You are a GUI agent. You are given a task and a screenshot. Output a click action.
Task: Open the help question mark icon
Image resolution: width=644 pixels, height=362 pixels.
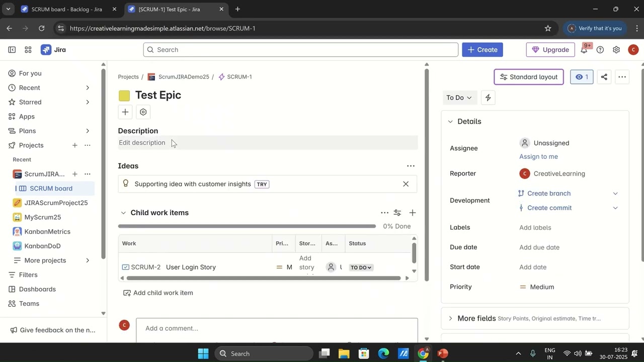(x=600, y=50)
